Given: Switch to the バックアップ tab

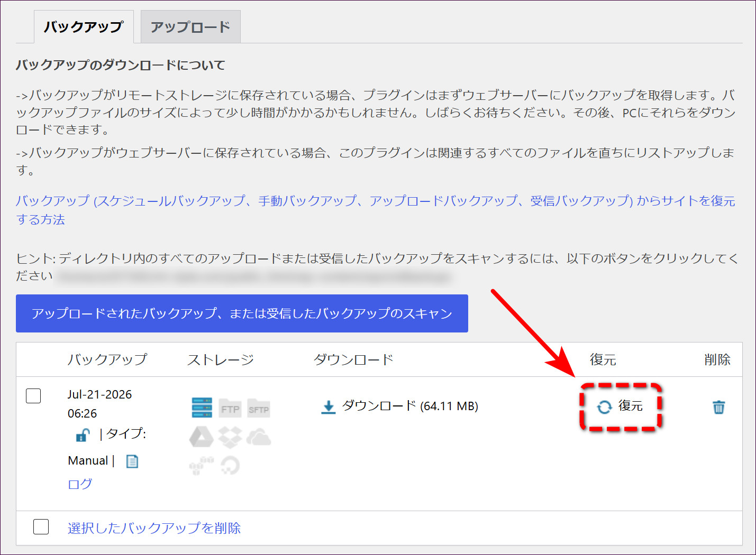Looking at the screenshot, I should pyautogui.click(x=84, y=27).
